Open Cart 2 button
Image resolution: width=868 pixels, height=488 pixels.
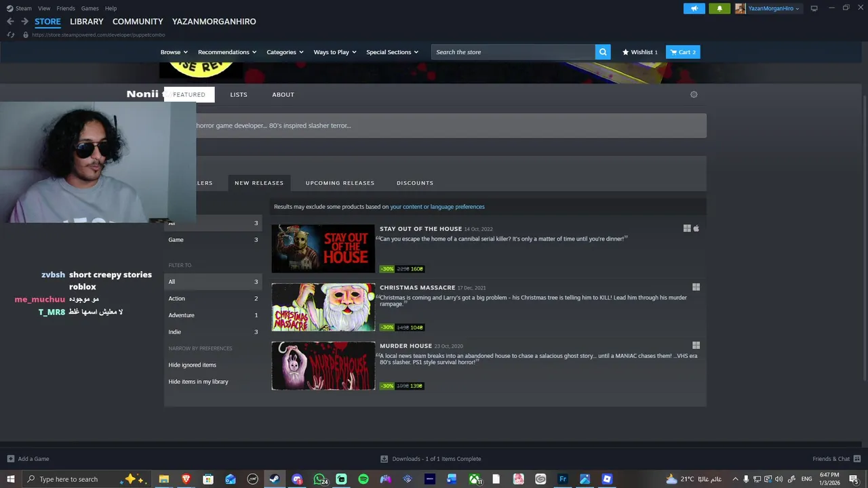tap(683, 52)
